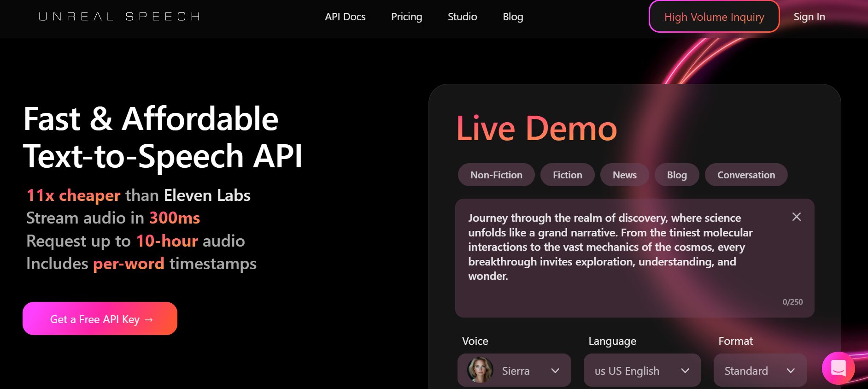Click inside the demo text area
Image resolution: width=868 pixels, height=389 pixels.
pyautogui.click(x=634, y=258)
